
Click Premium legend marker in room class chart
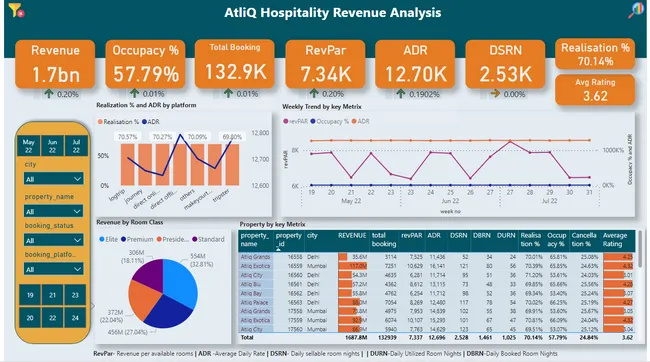pos(124,239)
